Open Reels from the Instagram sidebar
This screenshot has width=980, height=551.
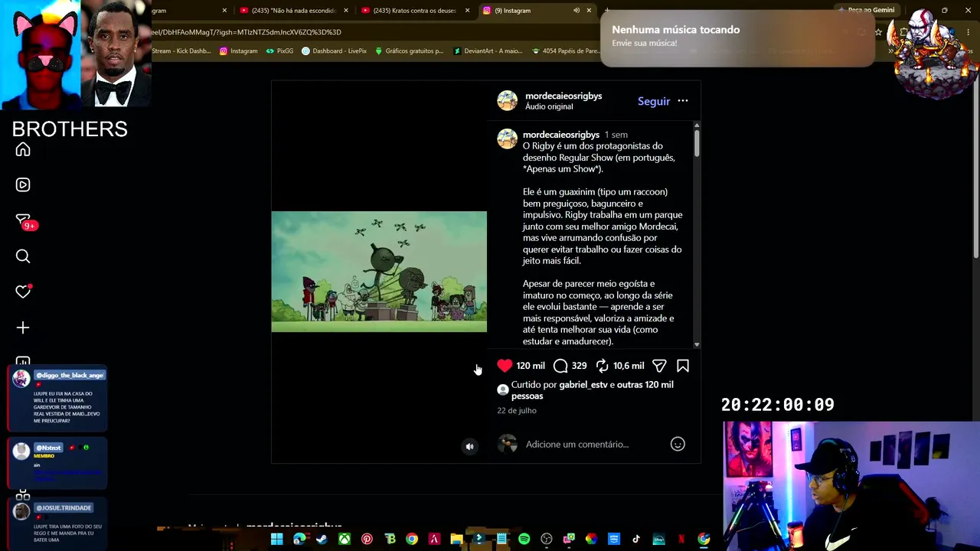pyautogui.click(x=23, y=184)
